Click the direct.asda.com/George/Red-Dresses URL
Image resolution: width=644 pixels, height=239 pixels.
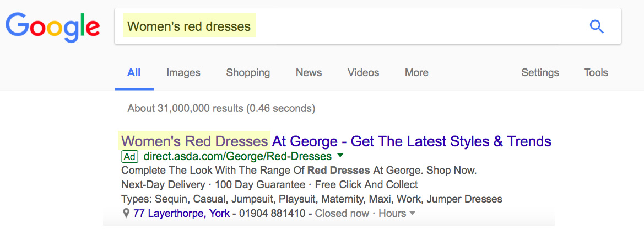click(237, 156)
